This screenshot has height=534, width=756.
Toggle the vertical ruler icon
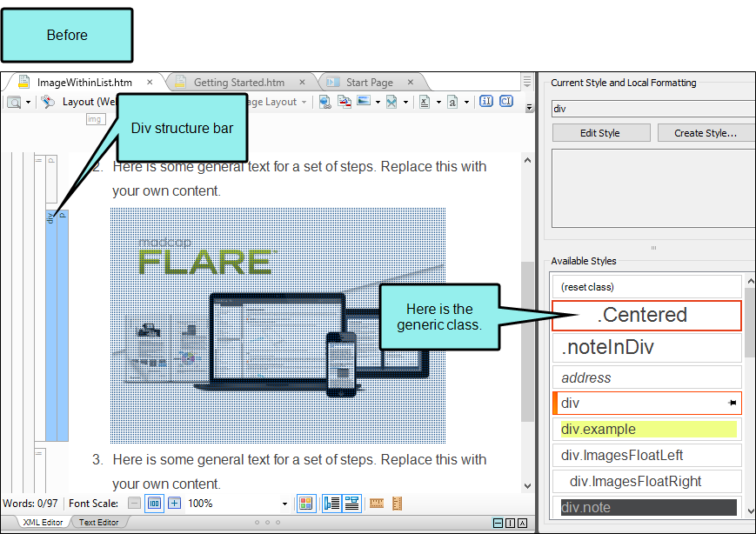tap(398, 504)
